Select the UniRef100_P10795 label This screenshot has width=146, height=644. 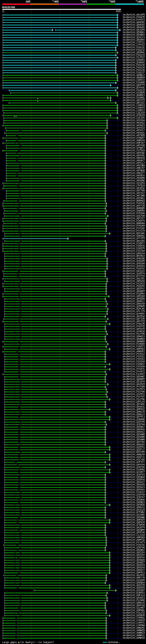point(134,334)
